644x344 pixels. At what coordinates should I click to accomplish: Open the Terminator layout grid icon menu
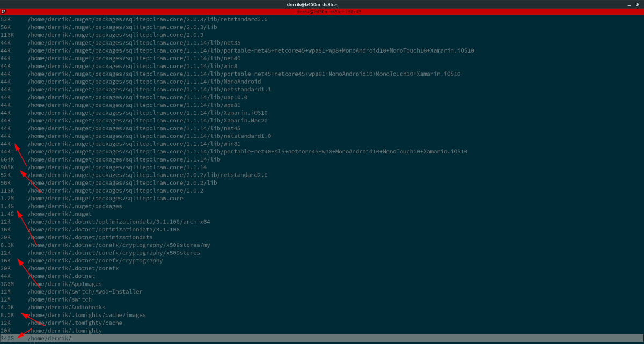(x=3, y=11)
